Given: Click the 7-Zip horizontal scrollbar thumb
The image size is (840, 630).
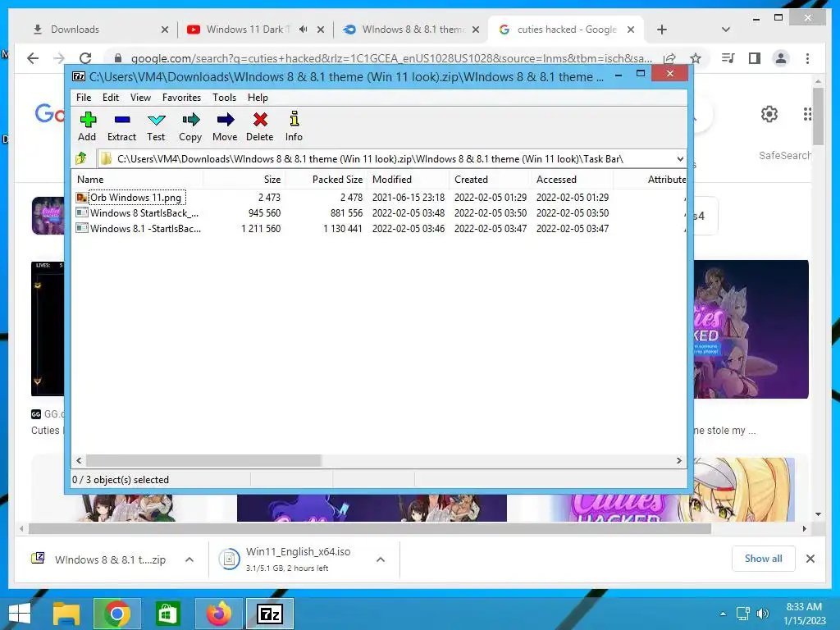Looking at the screenshot, I should pos(203,461).
